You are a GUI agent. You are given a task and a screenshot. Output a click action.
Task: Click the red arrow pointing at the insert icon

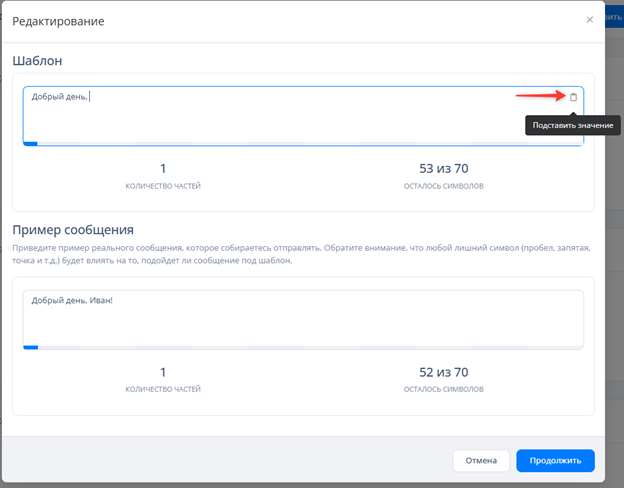[540, 97]
